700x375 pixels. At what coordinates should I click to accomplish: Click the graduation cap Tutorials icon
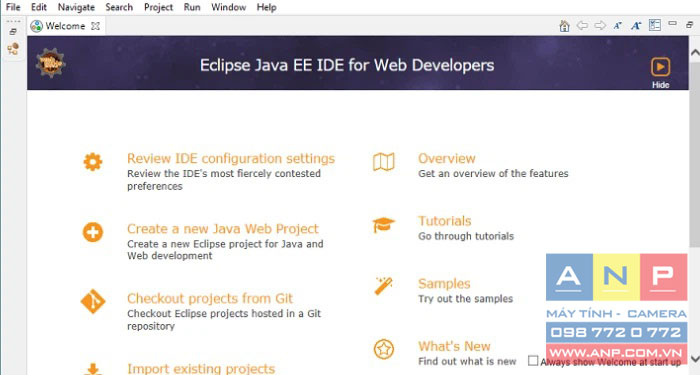[x=383, y=225]
